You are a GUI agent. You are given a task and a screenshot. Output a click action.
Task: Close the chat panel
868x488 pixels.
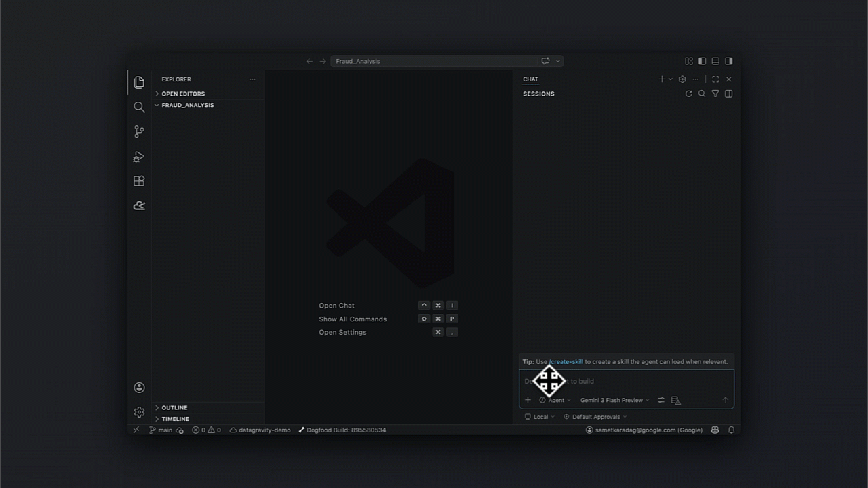coord(729,79)
